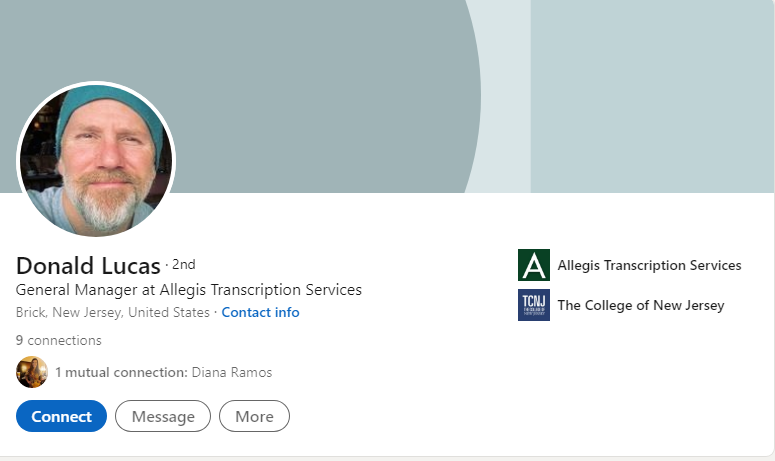Open Allegis Transcription Services company link
775x461 pixels.
click(649, 265)
